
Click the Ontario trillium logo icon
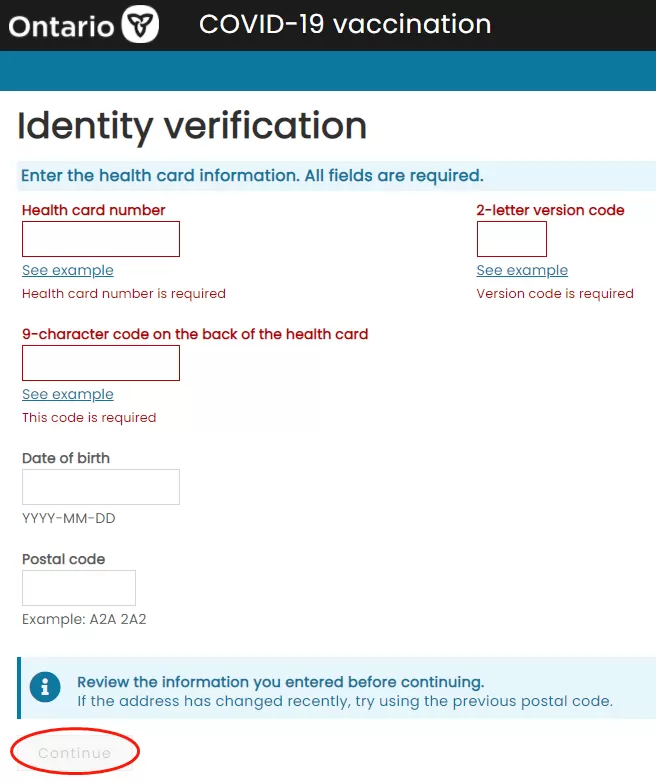tap(140, 24)
